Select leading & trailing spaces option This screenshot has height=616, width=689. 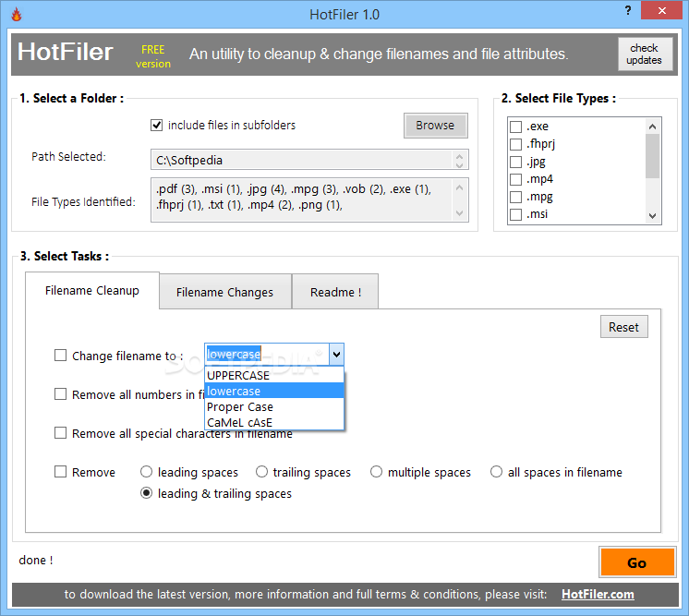pos(146,493)
